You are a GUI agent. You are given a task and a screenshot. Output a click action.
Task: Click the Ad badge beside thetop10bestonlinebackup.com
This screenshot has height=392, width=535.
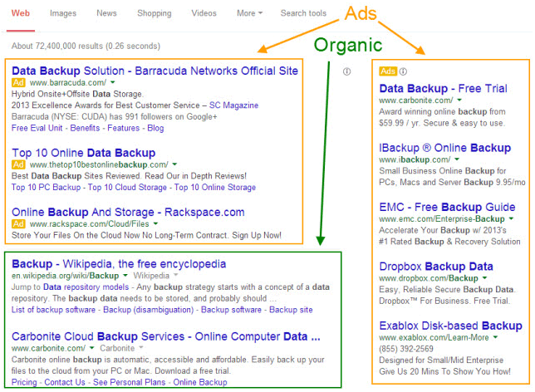(18, 164)
